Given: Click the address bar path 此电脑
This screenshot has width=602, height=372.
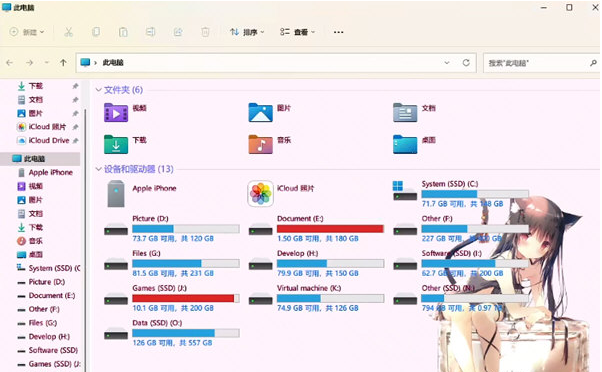Looking at the screenshot, I should 113,63.
